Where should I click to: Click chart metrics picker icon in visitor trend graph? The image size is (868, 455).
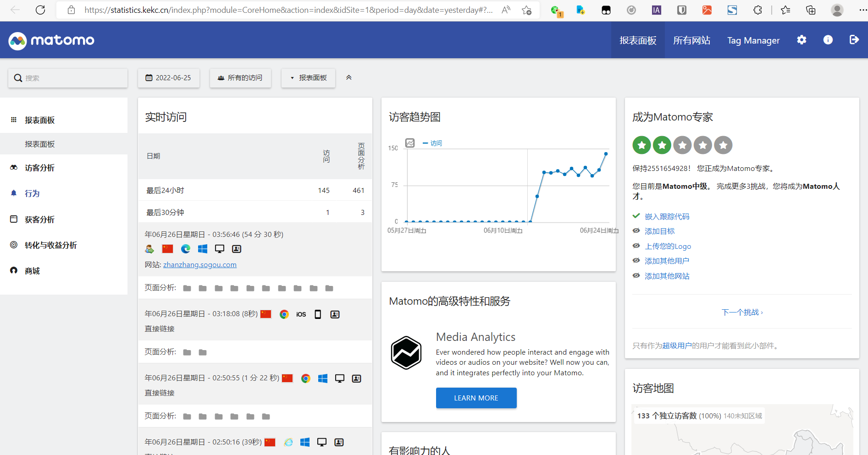(410, 143)
